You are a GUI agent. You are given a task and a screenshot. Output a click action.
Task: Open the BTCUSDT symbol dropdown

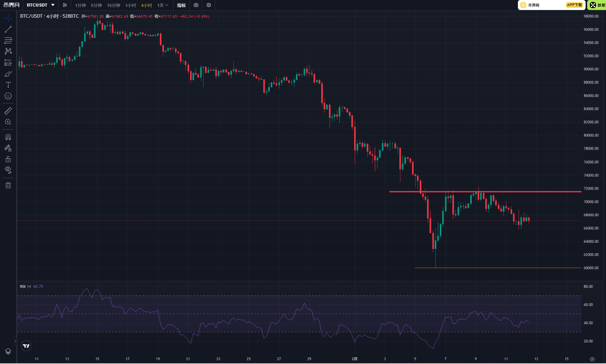(x=40, y=5)
